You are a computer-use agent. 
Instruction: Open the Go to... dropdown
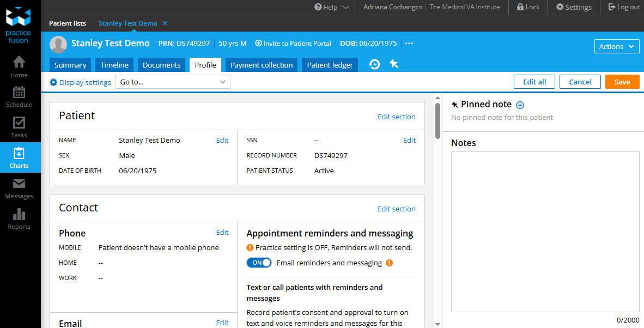(173, 82)
